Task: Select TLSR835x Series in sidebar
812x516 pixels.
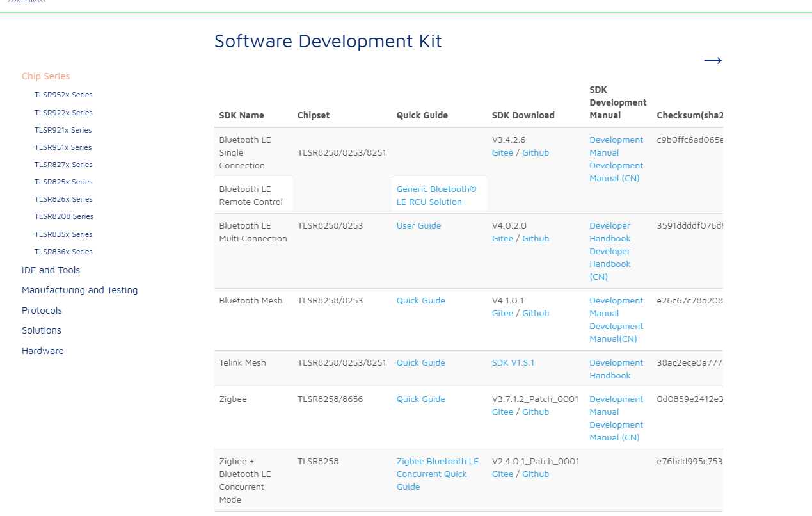Action: point(63,234)
